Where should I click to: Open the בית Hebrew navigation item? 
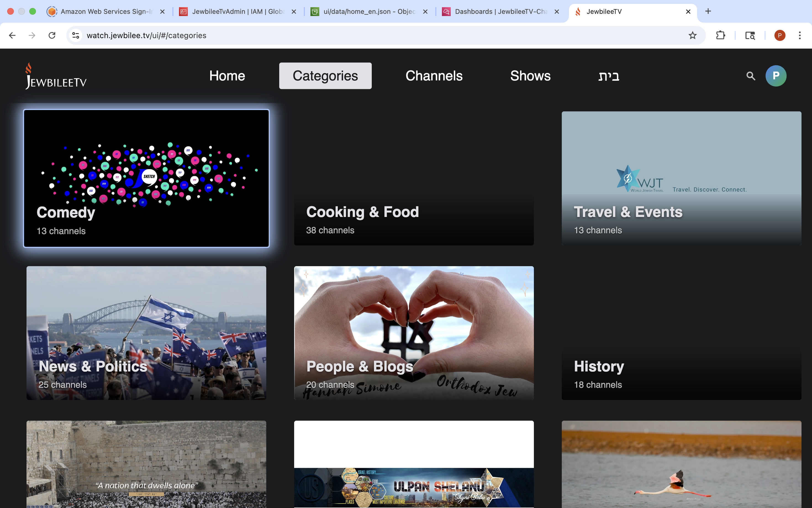point(608,76)
